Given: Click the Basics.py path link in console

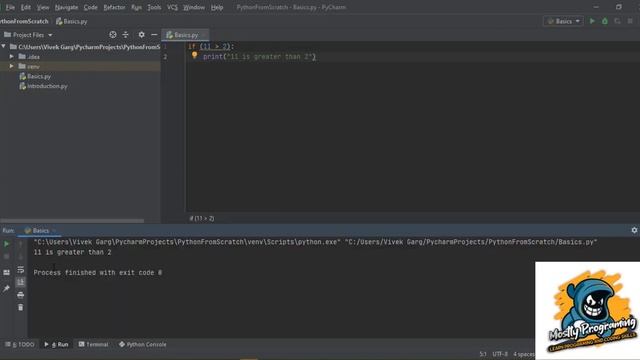Looking at the screenshot, I should pos(471,242).
